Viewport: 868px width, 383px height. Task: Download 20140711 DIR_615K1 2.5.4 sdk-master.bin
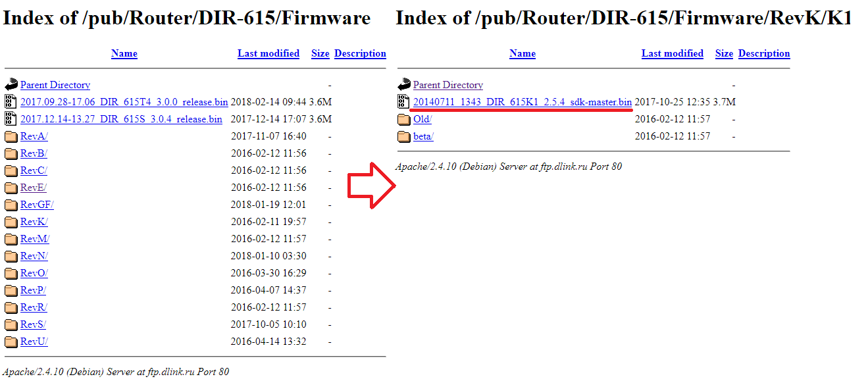(x=523, y=102)
